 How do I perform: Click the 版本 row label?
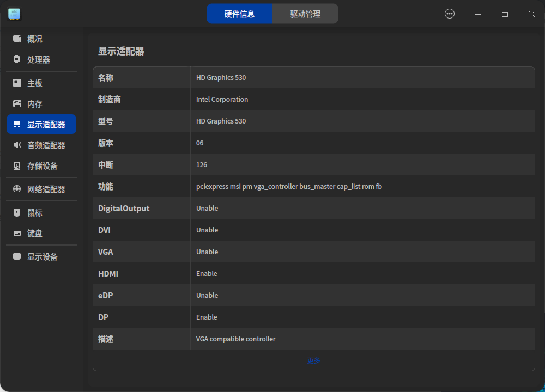tap(106, 143)
